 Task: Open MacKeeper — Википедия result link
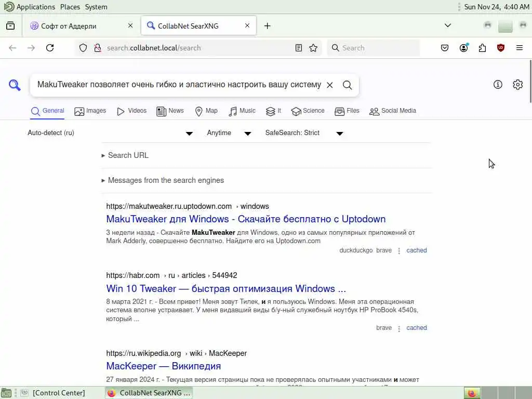tap(163, 366)
